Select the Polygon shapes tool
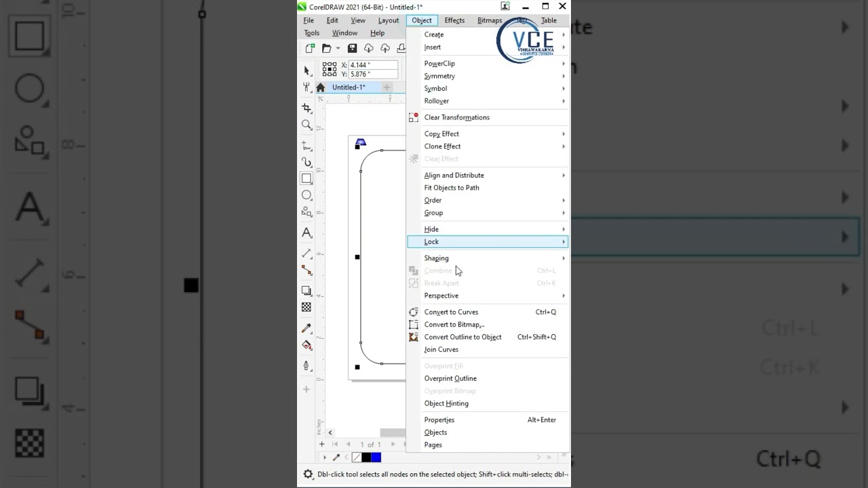The width and height of the screenshot is (868, 488). click(307, 211)
